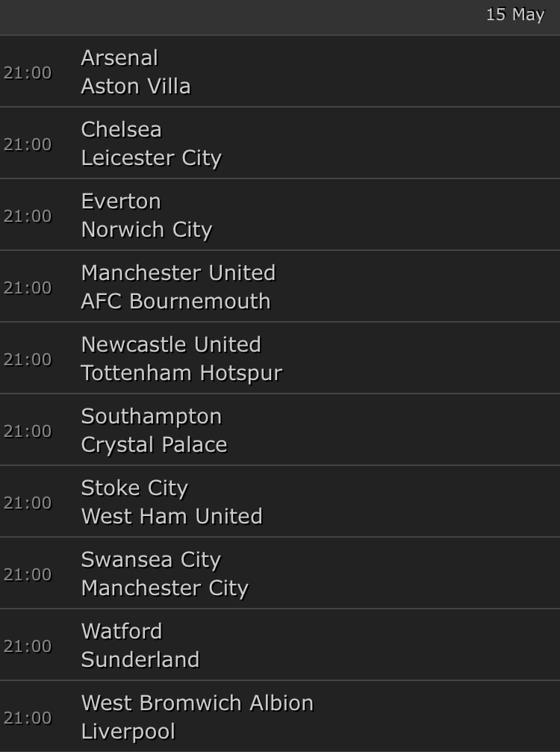
Task: Open the Watford team entry
Action: (121, 631)
